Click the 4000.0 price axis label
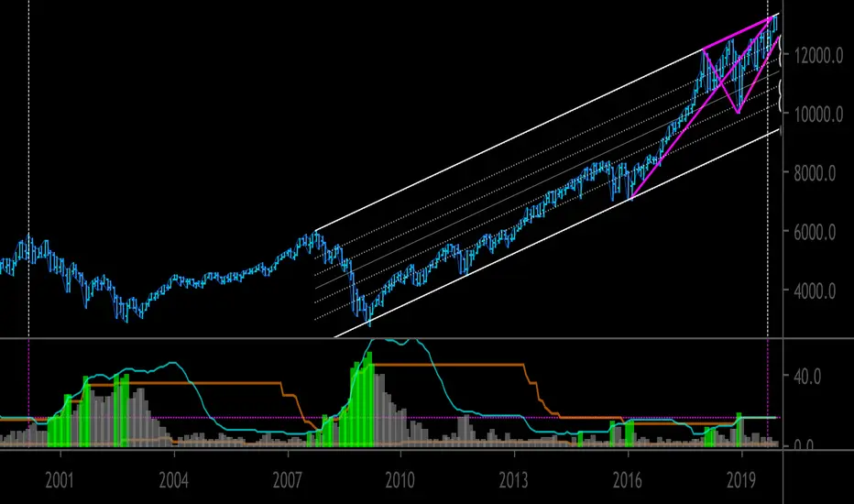854x504 pixels. [x=815, y=291]
